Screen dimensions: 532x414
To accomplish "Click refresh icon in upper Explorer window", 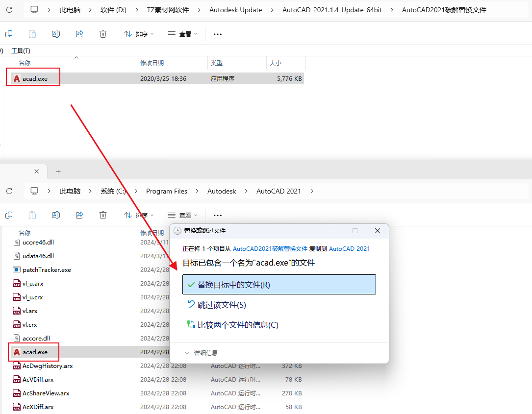I will (x=9, y=10).
